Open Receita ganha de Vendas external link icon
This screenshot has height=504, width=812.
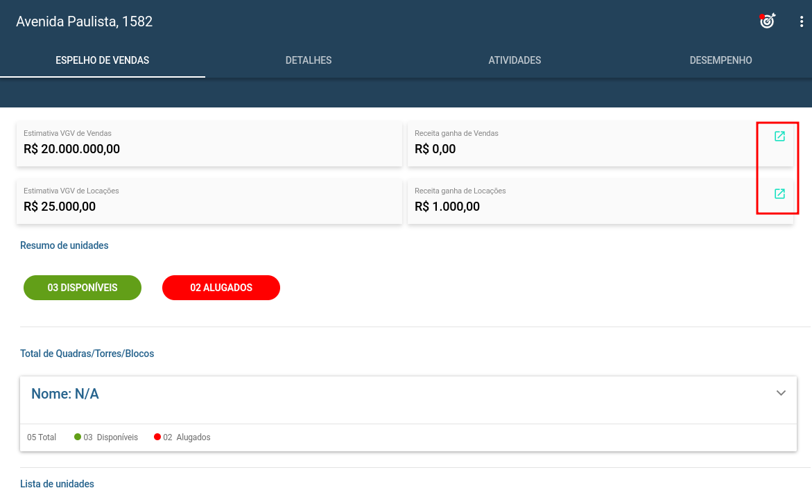[779, 137]
